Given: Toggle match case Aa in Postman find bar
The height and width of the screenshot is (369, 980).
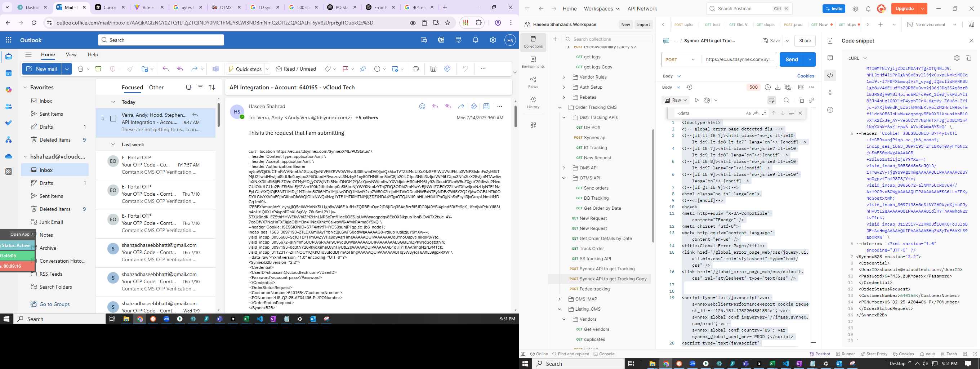Looking at the screenshot, I should click(748, 114).
